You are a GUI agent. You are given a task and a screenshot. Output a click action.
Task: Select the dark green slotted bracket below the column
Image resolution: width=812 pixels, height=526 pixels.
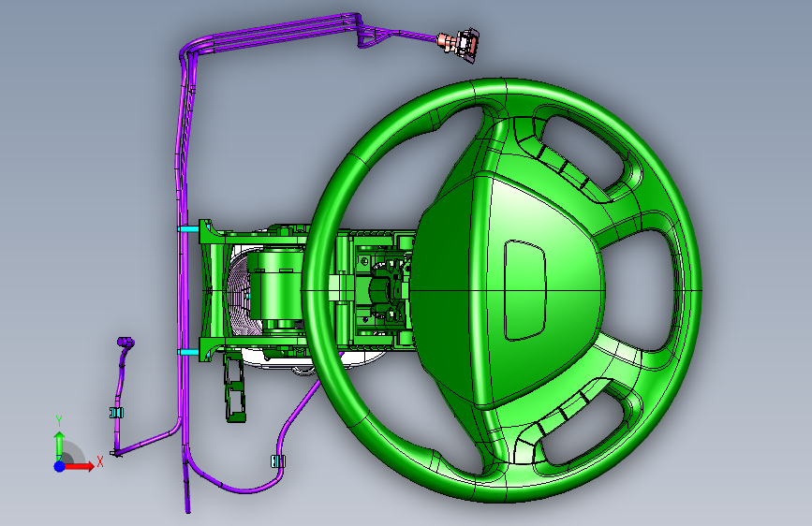[x=234, y=388]
